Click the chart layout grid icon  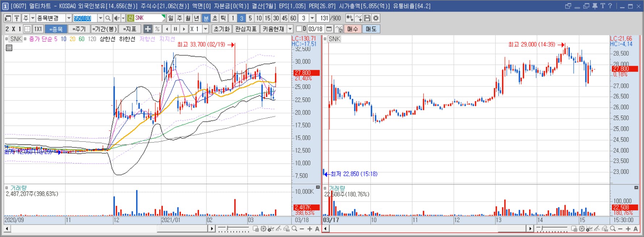[x=27, y=29]
